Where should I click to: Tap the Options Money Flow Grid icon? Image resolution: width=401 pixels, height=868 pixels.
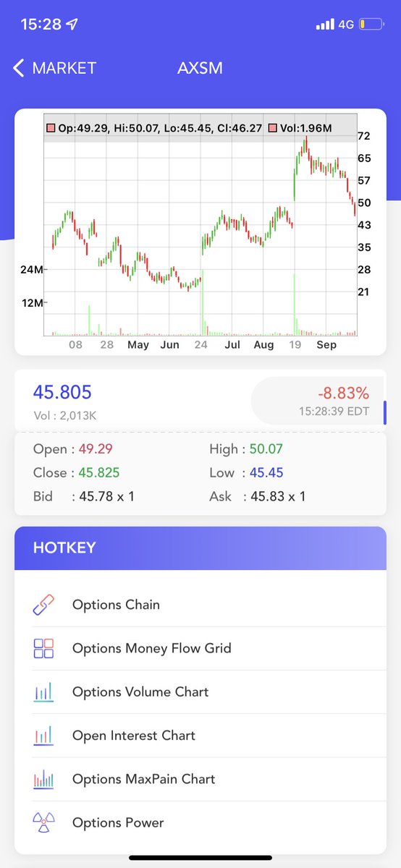tap(43, 648)
